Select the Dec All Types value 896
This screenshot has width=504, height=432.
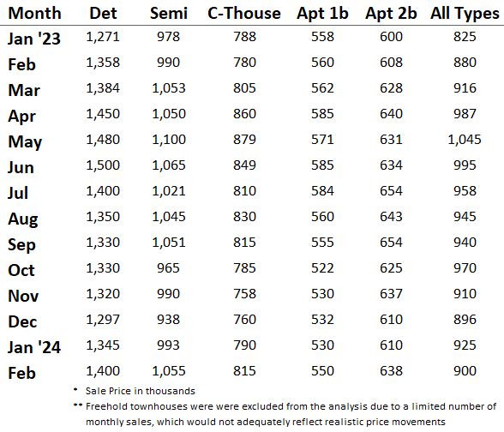coord(465,320)
